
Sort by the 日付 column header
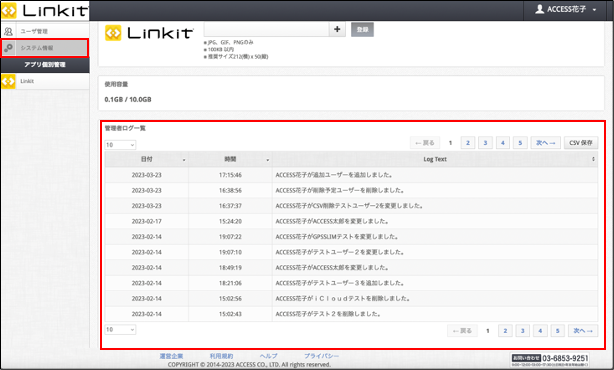[146, 159]
